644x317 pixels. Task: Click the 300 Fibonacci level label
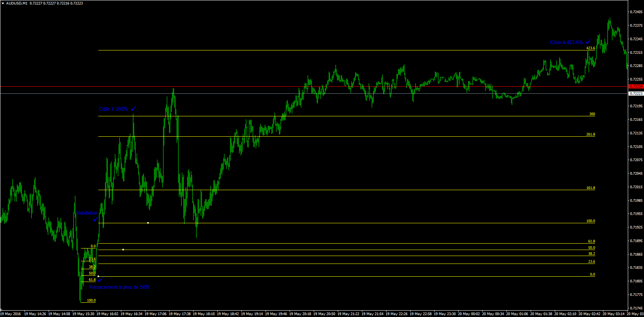pyautogui.click(x=592, y=114)
